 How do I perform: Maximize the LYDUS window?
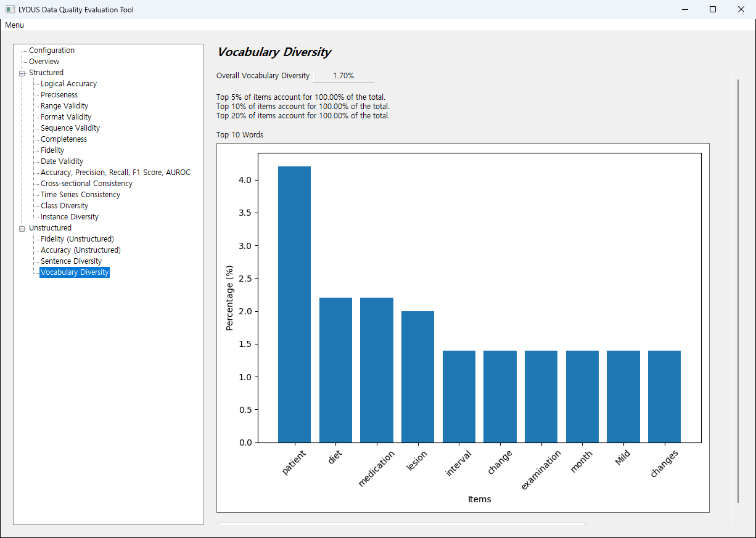tap(713, 9)
